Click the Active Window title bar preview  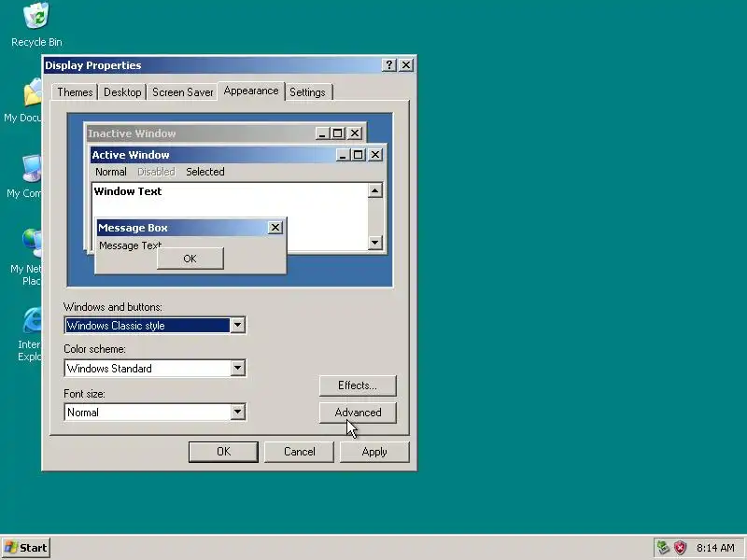click(x=214, y=155)
